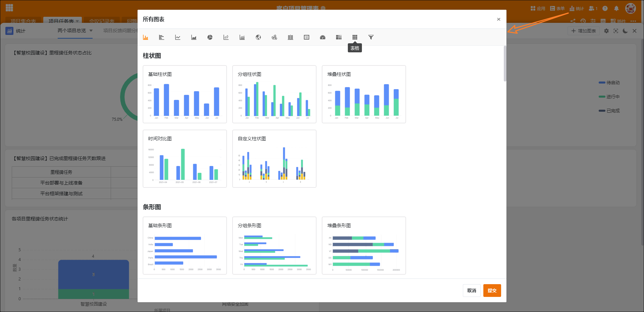Select the combo bar-line chart category icon
Viewport: 644px width, 312px height.
coord(242,37)
